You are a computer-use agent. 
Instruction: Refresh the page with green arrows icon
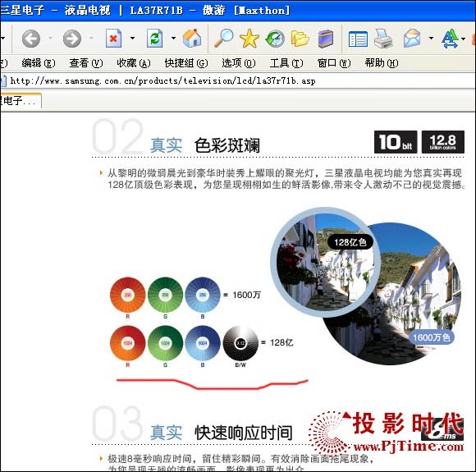click(x=154, y=38)
